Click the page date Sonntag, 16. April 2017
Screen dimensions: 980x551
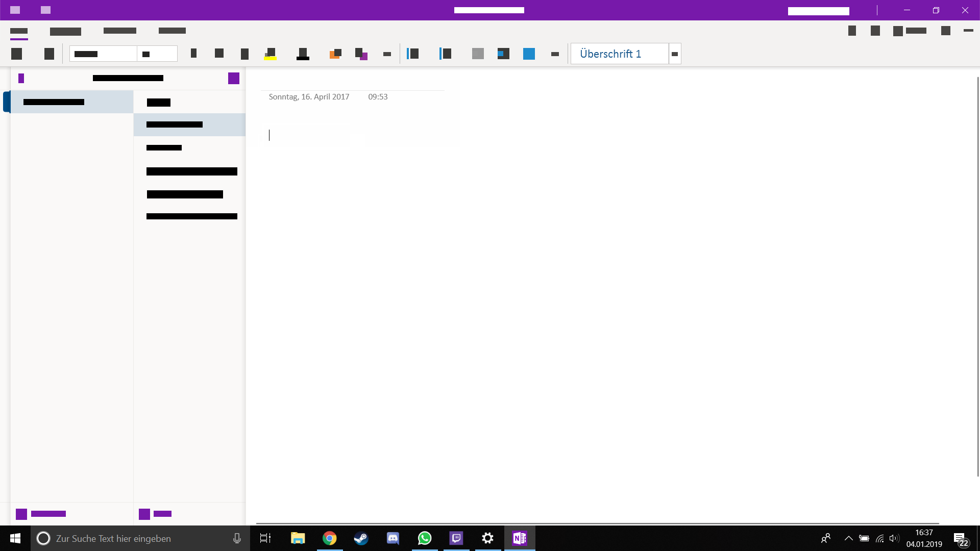(x=309, y=97)
